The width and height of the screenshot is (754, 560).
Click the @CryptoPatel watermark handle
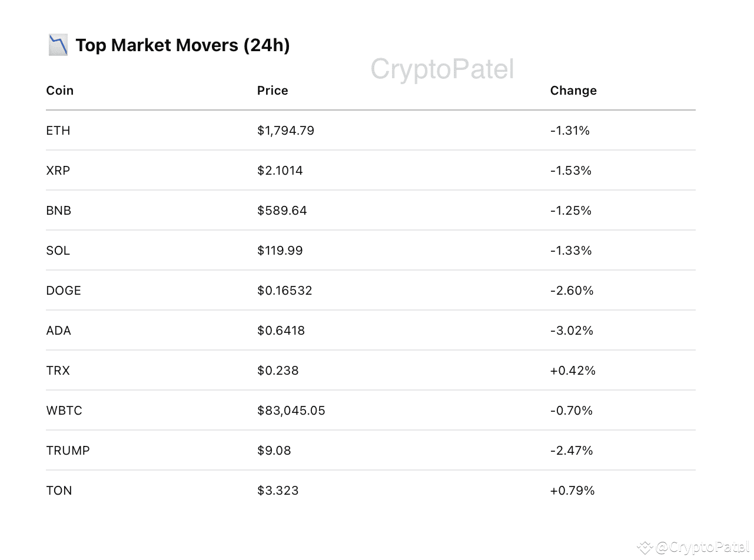pos(703,548)
